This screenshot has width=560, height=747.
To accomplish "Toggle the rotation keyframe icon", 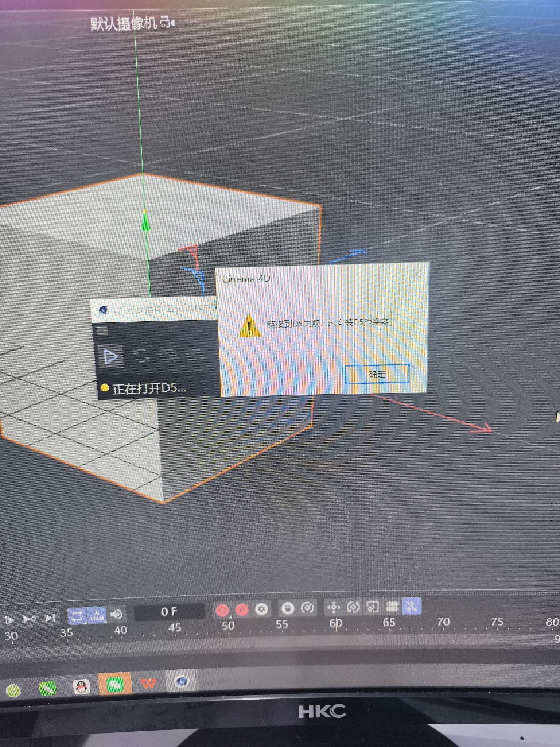I will pos(353,607).
